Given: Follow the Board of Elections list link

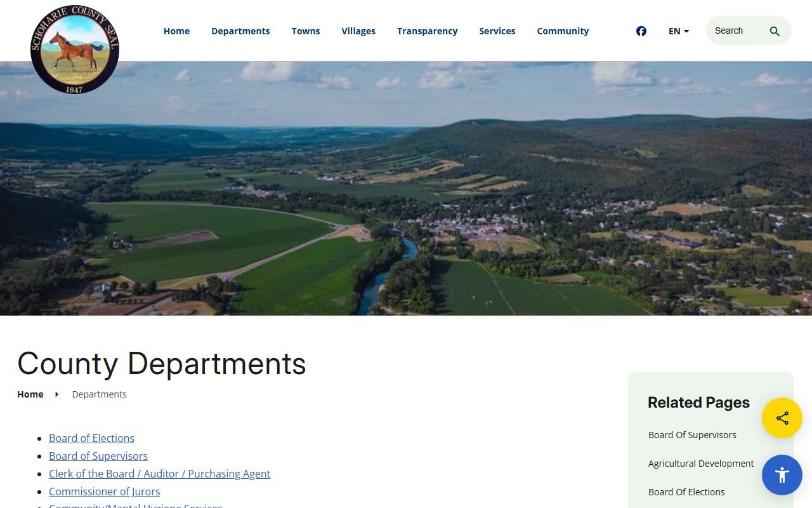Looking at the screenshot, I should tap(91, 438).
